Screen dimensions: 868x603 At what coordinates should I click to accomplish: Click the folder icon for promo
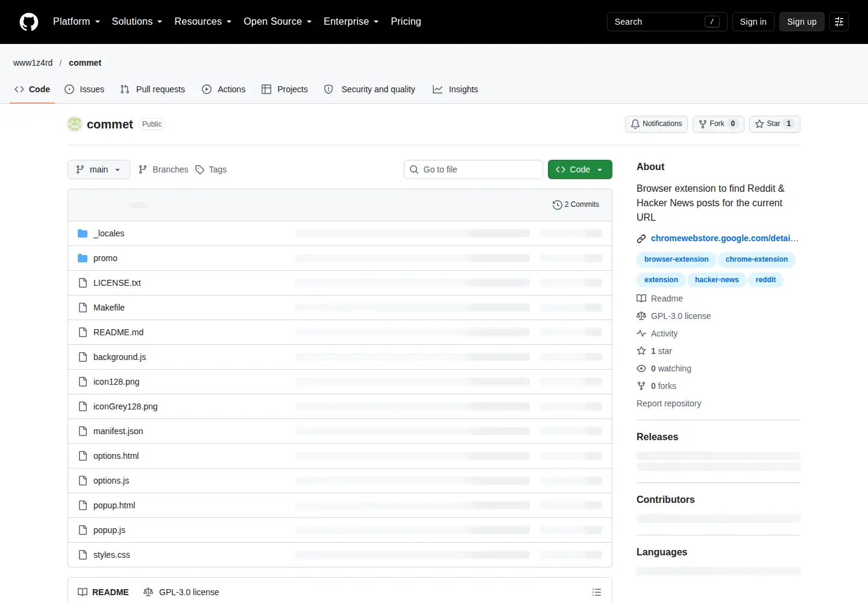[83, 258]
